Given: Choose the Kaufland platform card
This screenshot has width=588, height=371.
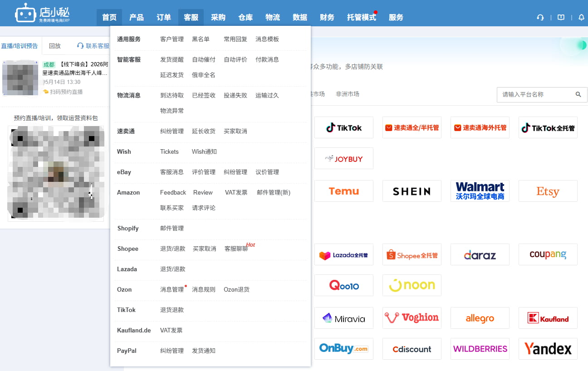Looking at the screenshot, I should 548,318.
